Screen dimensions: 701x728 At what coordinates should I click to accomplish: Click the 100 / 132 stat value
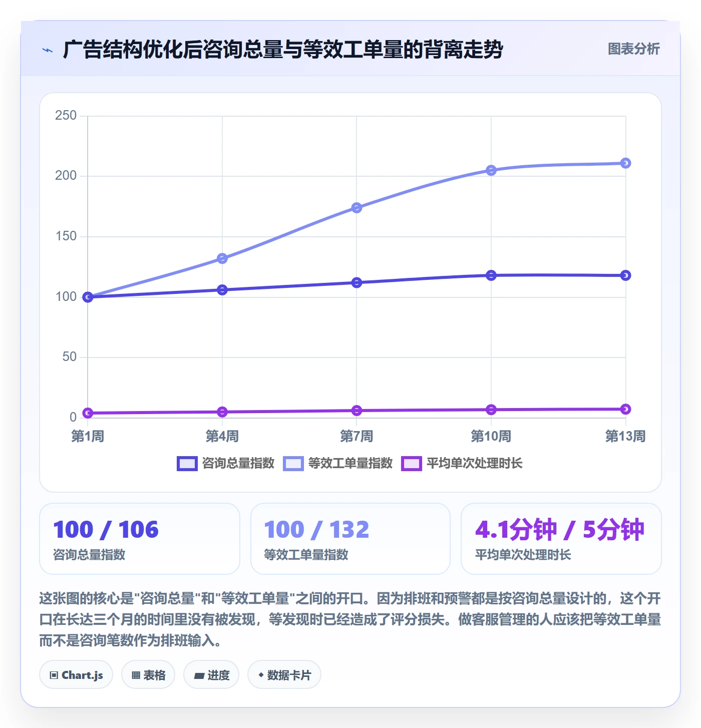[316, 530]
